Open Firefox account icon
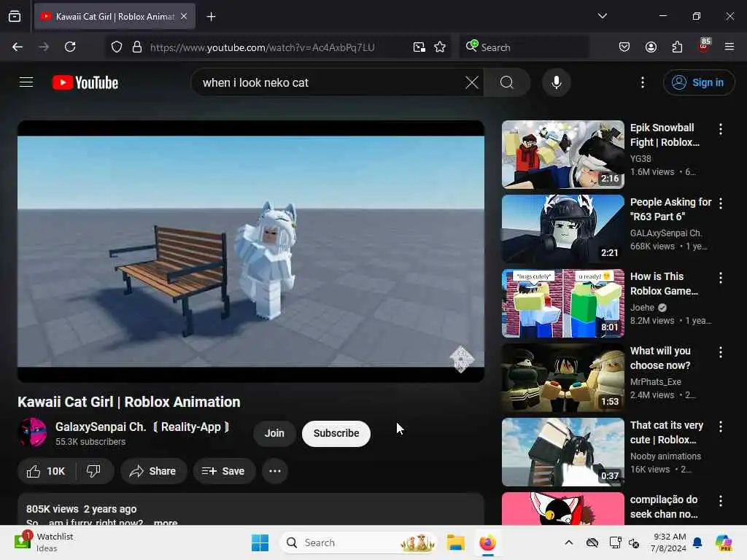Image resolution: width=747 pixels, height=560 pixels. coord(651,47)
